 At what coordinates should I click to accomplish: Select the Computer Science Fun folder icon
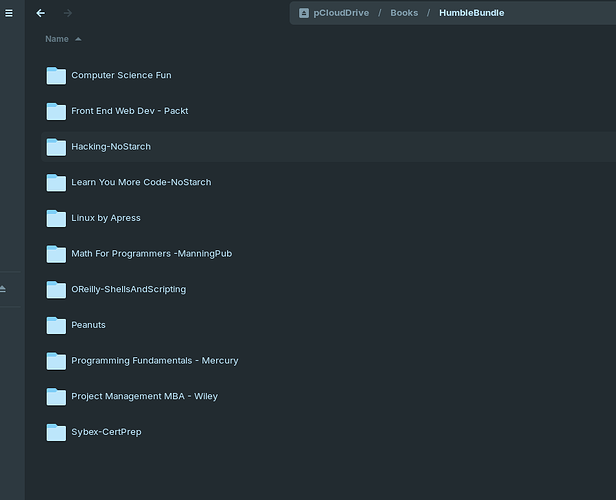tap(56, 75)
